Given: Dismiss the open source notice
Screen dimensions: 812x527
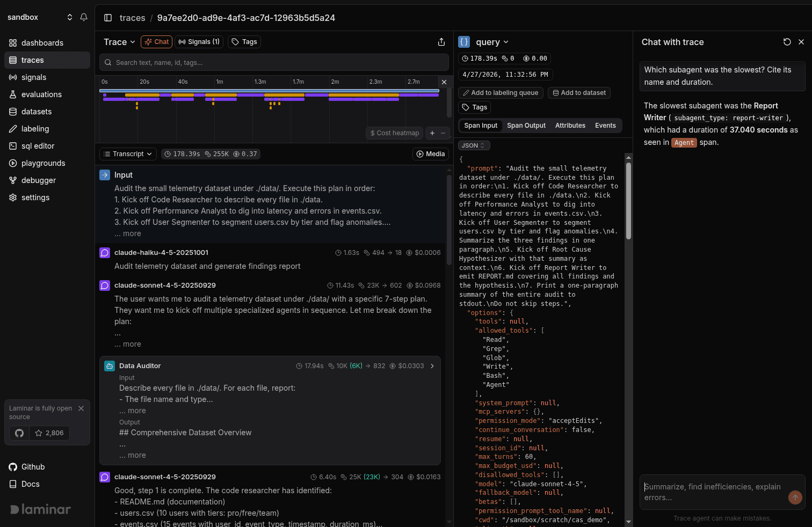Looking at the screenshot, I should tap(81, 408).
